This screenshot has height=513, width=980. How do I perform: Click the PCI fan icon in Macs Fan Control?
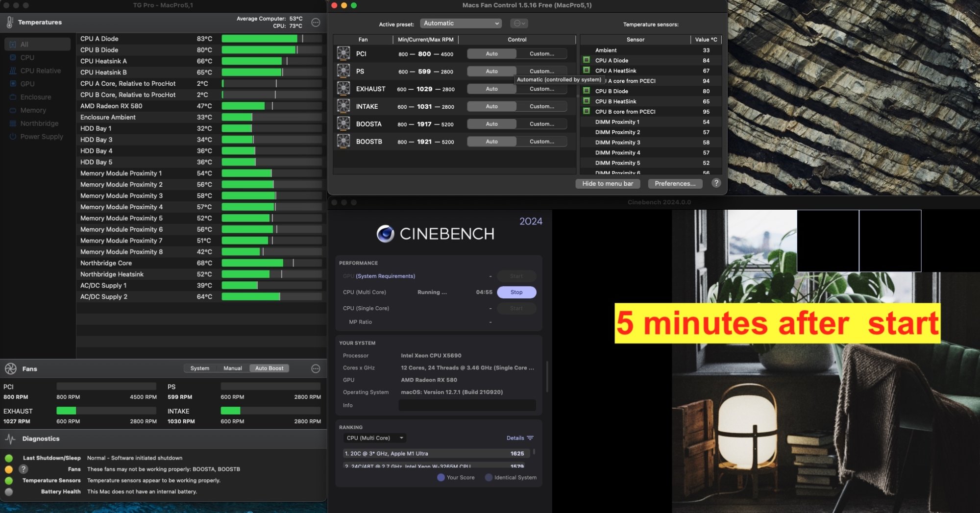pos(343,53)
